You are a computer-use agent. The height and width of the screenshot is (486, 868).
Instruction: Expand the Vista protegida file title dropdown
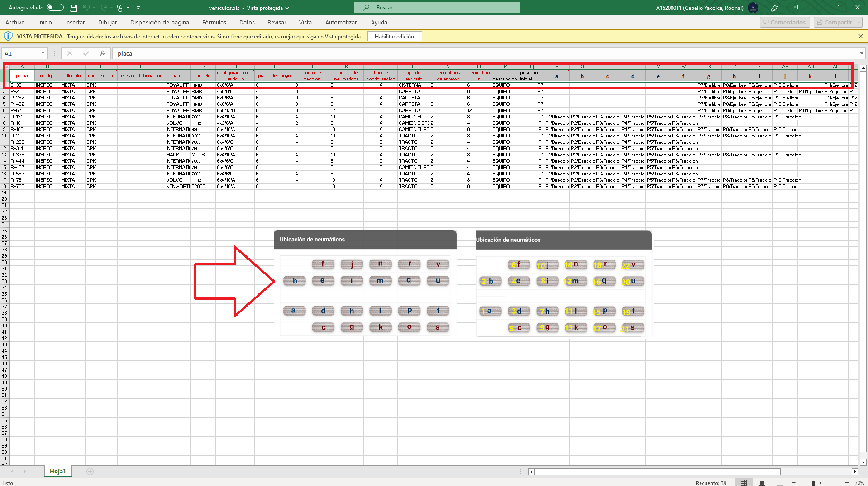(287, 8)
